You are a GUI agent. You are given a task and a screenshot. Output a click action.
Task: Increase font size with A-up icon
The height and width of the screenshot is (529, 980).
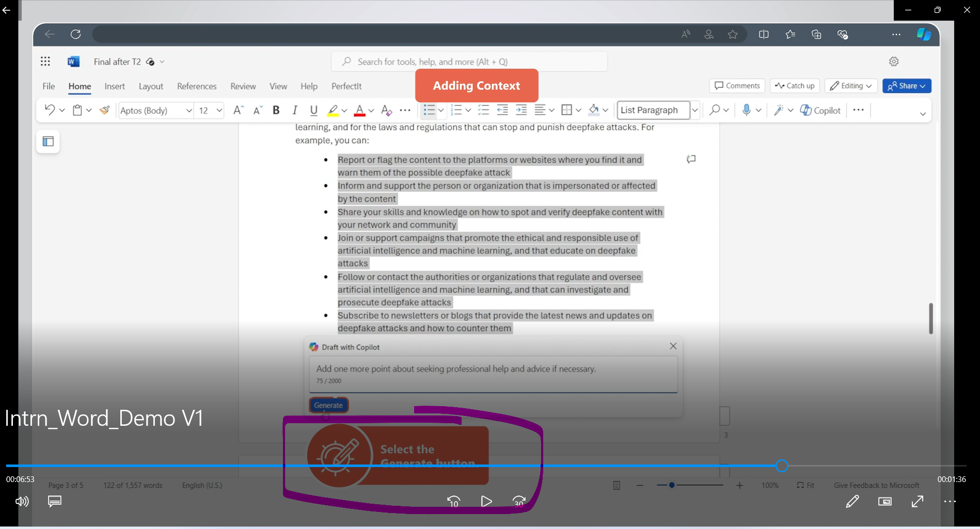coord(238,110)
